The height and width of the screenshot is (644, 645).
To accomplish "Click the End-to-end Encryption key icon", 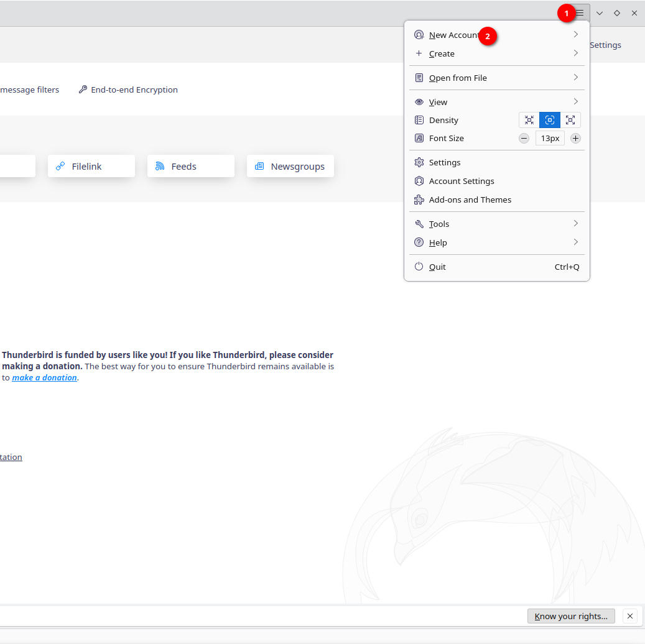I will tap(83, 90).
